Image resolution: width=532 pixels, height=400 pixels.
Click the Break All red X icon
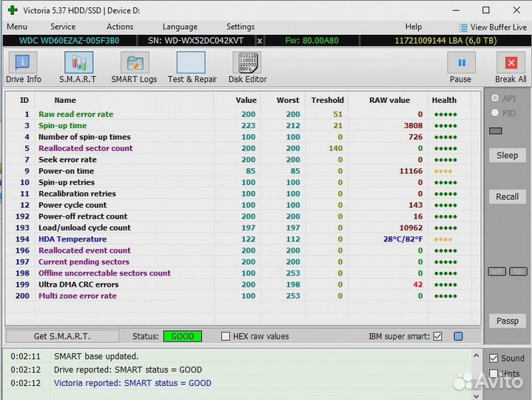(511, 62)
